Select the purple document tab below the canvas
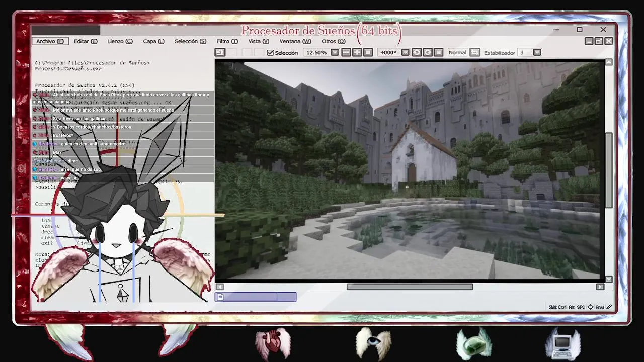 point(256,297)
